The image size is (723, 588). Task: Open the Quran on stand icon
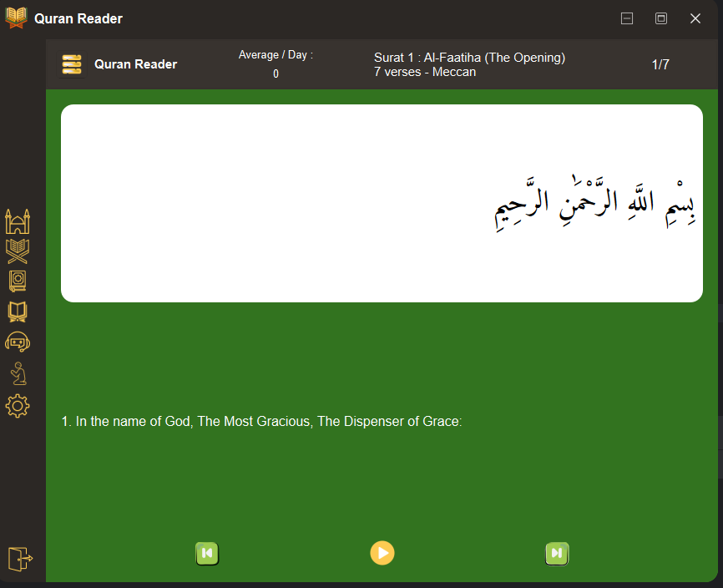(18, 251)
